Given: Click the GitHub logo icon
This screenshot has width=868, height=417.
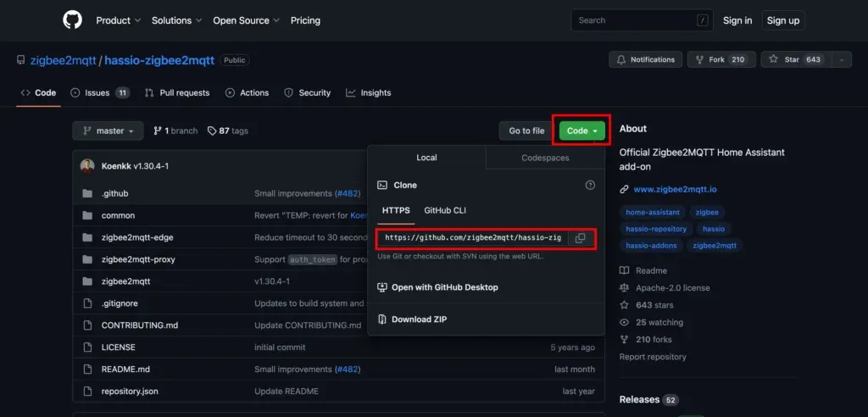Looking at the screenshot, I should pos(73,20).
